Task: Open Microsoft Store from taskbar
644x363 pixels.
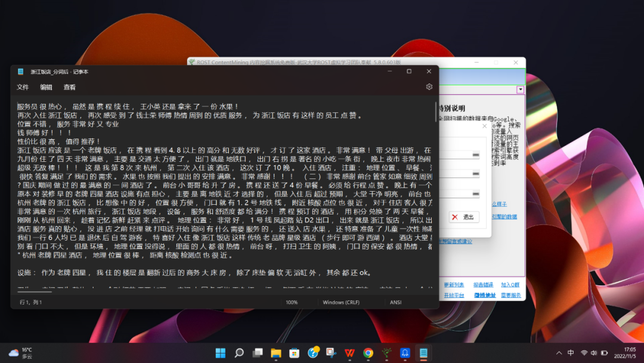Action: pos(295,353)
